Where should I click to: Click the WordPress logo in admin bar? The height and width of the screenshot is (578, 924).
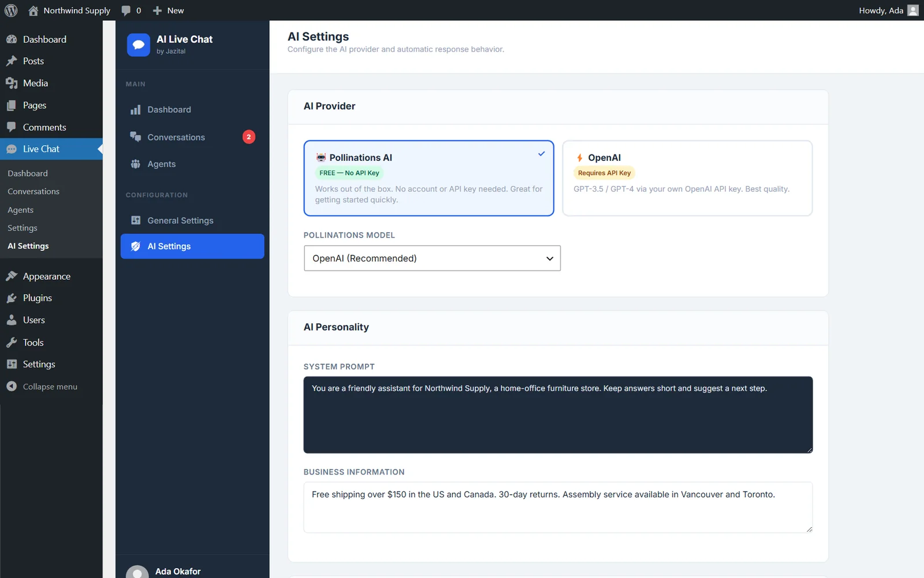[x=11, y=10]
